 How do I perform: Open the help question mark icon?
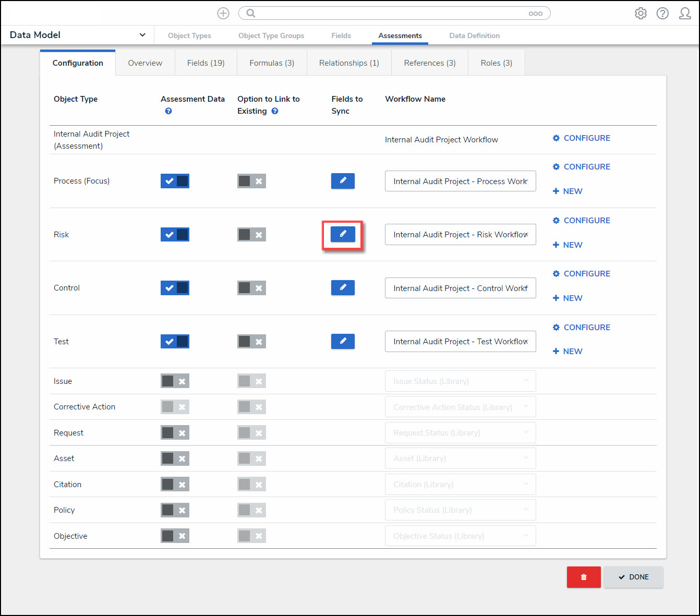[x=662, y=14]
